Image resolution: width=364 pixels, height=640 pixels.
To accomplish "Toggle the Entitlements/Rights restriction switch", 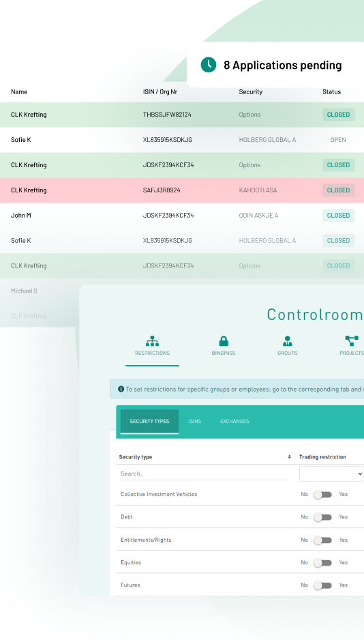I will 322,540.
